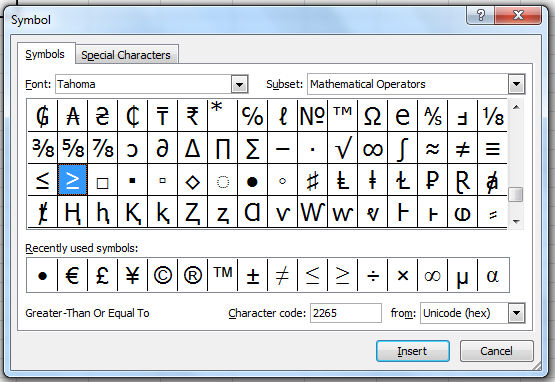This screenshot has width=555, height=382.
Task: Click the Font name text box showing Tahoma
Action: (x=144, y=84)
